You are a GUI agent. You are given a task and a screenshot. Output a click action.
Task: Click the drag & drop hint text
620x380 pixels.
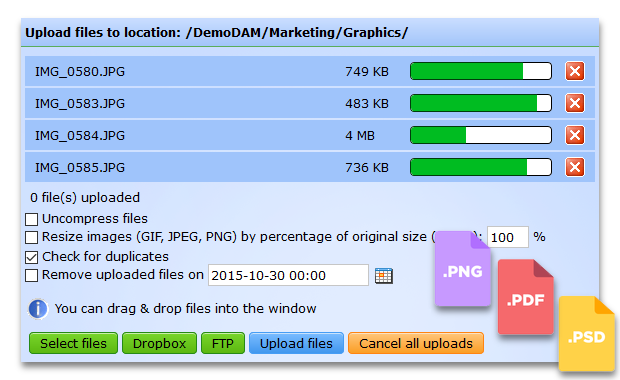(185, 308)
